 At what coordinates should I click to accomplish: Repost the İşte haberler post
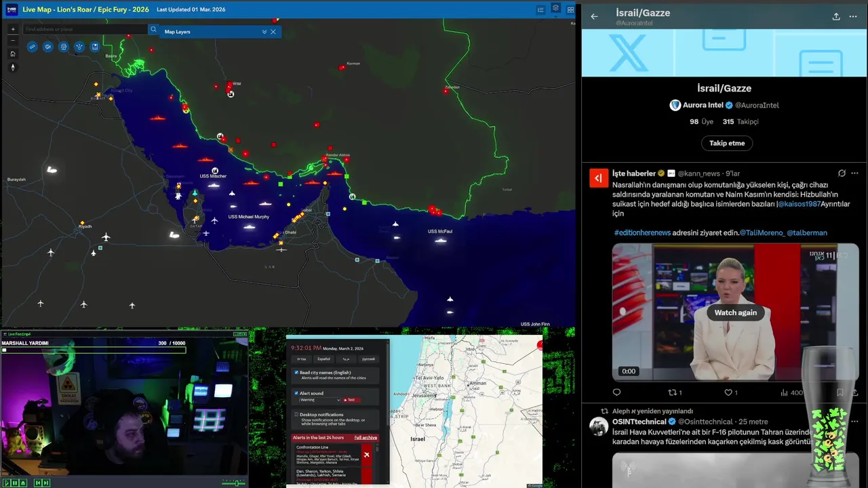coord(675,392)
